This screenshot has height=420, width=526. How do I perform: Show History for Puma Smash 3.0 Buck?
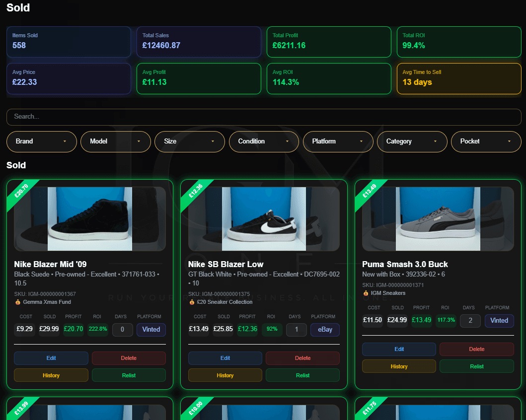tap(399, 366)
